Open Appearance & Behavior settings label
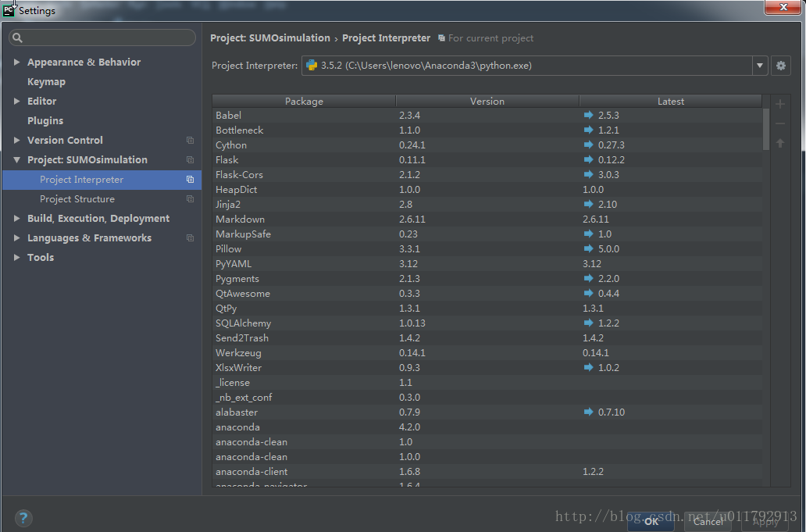The height and width of the screenshot is (532, 806). click(x=84, y=62)
